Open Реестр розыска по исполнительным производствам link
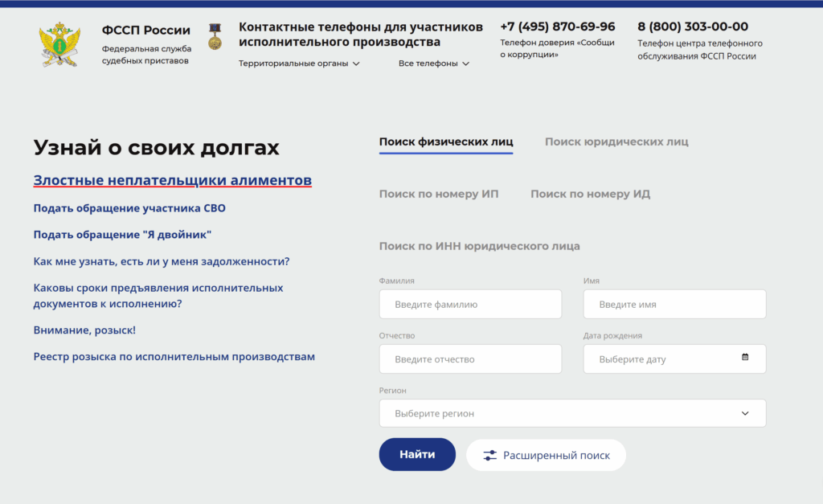This screenshot has width=823, height=504. [174, 356]
